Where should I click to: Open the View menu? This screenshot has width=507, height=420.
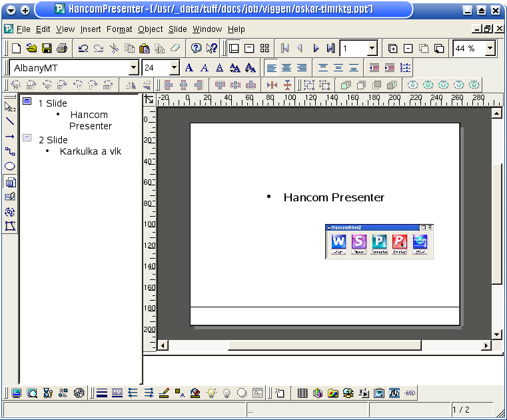65,29
